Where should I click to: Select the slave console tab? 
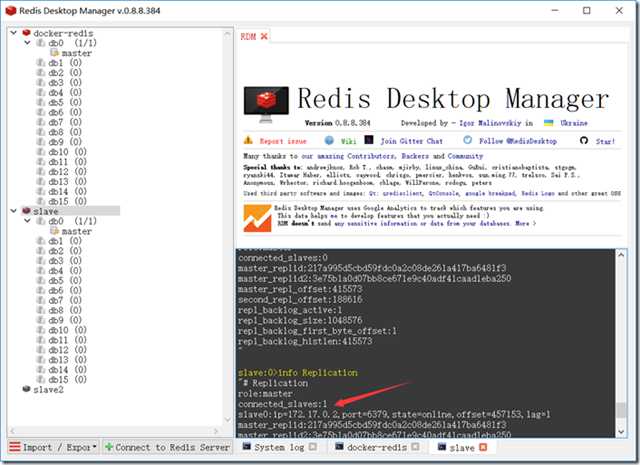coord(462,447)
